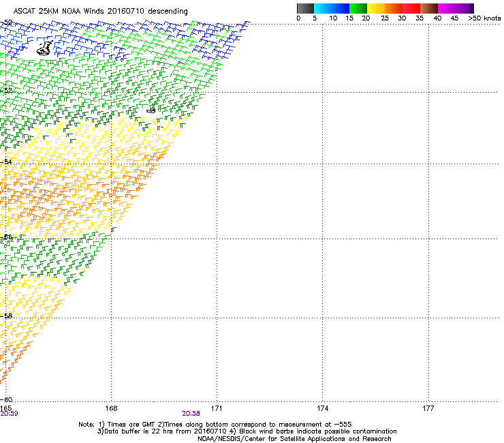
Task: Click the 20:58 pass time label
Action: click(x=191, y=413)
